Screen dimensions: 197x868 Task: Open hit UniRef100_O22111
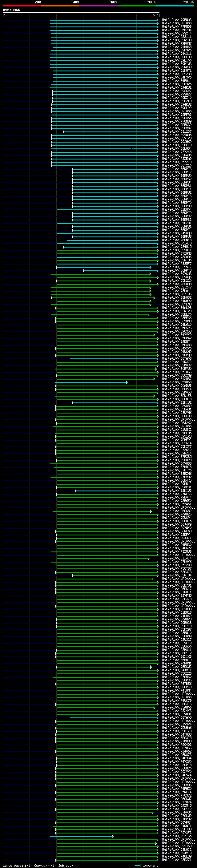tap(177, 37)
